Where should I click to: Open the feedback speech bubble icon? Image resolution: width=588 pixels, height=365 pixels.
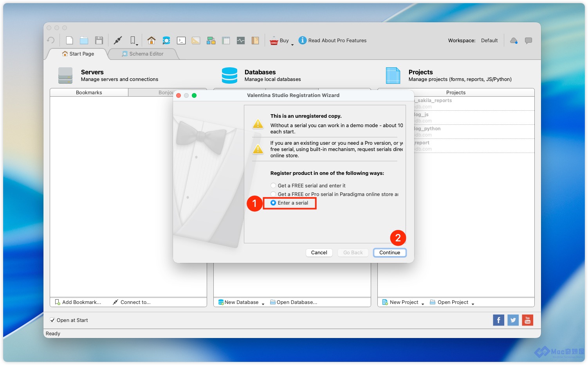528,40
